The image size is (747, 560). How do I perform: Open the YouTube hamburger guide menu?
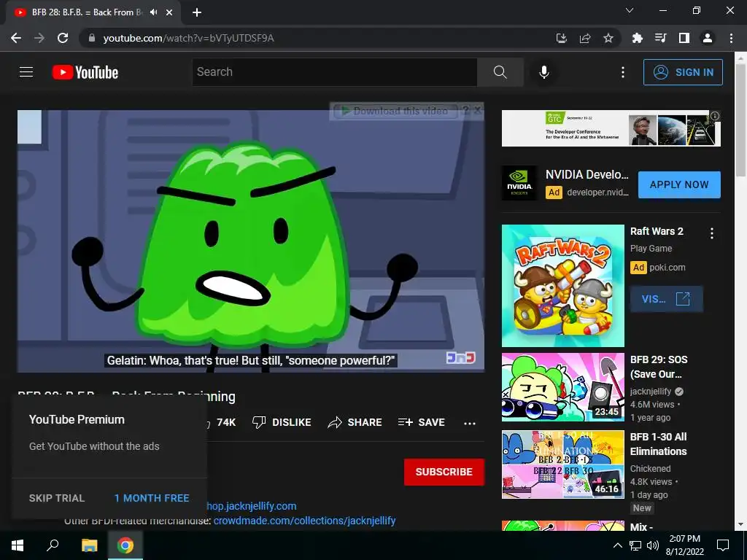click(x=26, y=72)
